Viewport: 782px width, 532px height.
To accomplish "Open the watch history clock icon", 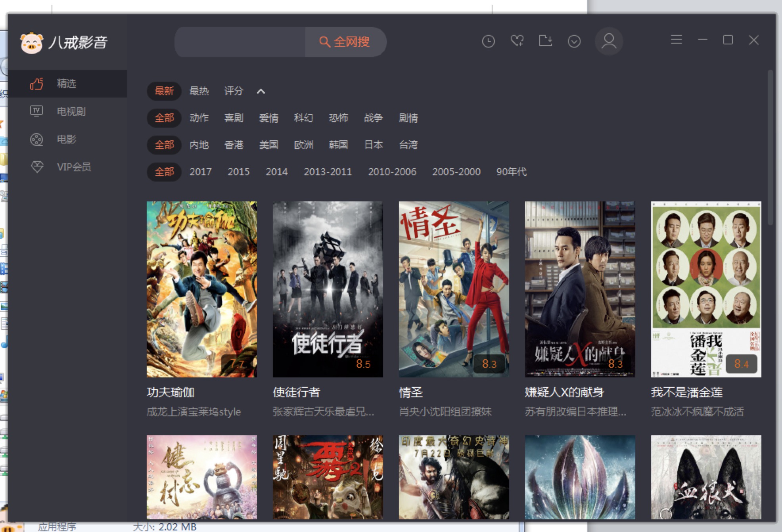I will coord(488,41).
